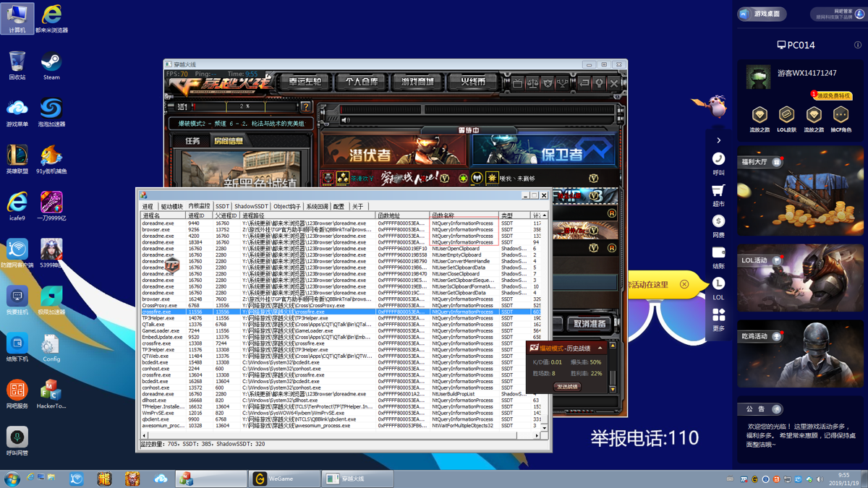This screenshot has height=488, width=868.
Task: Launch 英雄联盟 desktop shortcut
Action: (x=17, y=159)
